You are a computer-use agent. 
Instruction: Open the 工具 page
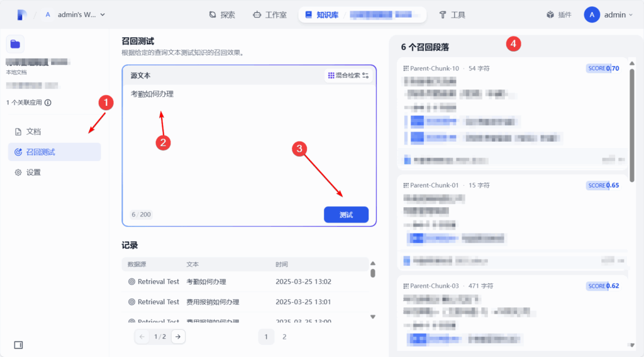click(x=452, y=14)
